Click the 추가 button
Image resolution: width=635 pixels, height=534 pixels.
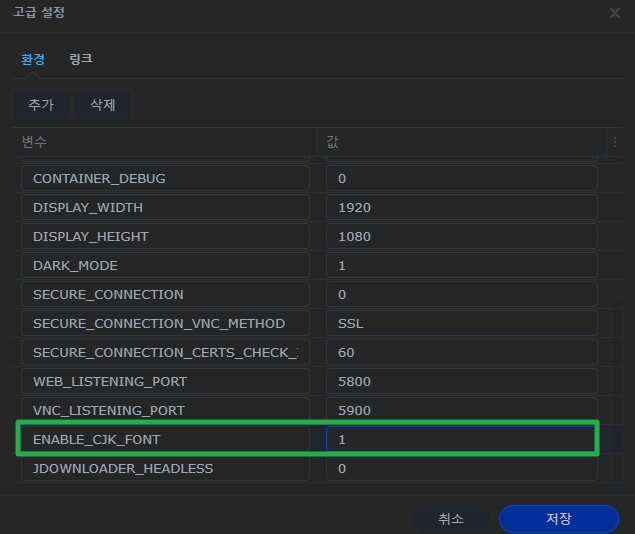(x=41, y=105)
